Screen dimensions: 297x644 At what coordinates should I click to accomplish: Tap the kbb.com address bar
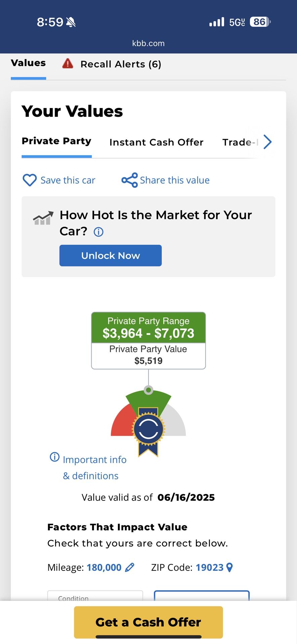point(148,43)
